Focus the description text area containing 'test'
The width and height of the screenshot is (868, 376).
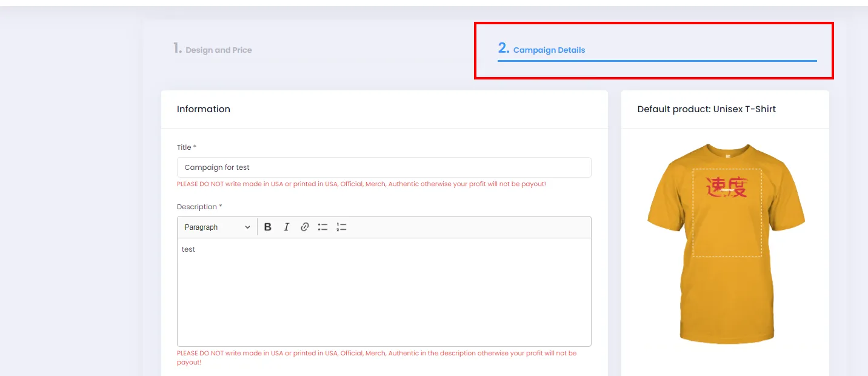[384, 292]
